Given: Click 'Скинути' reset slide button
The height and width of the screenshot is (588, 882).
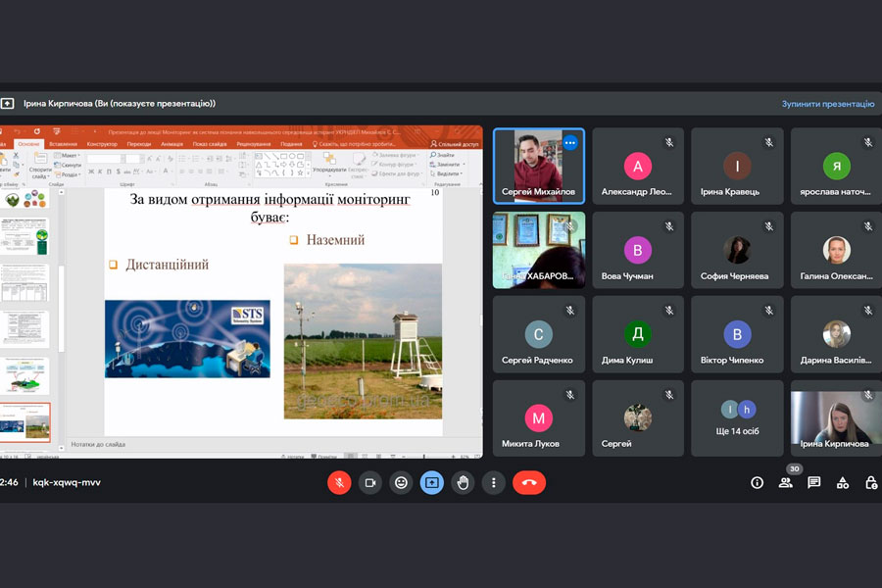Looking at the screenshot, I should coord(68,165).
